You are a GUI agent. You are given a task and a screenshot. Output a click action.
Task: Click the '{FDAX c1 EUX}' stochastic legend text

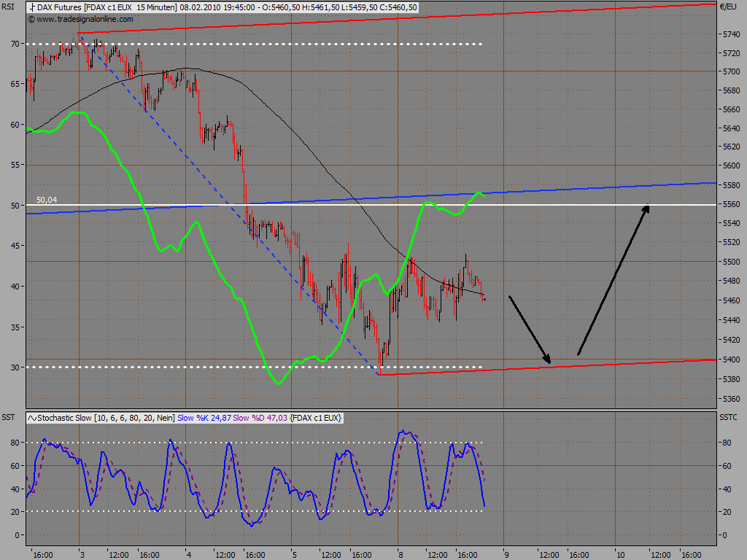(x=315, y=418)
